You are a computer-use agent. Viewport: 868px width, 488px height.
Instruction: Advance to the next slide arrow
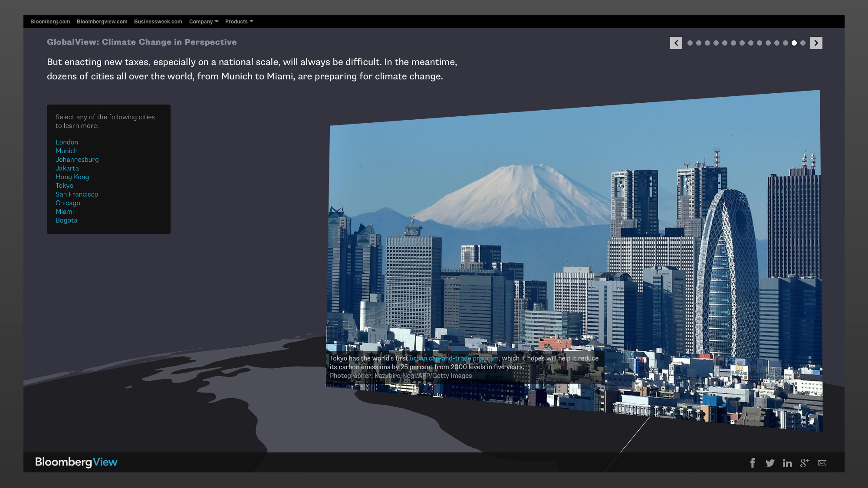[x=816, y=43]
